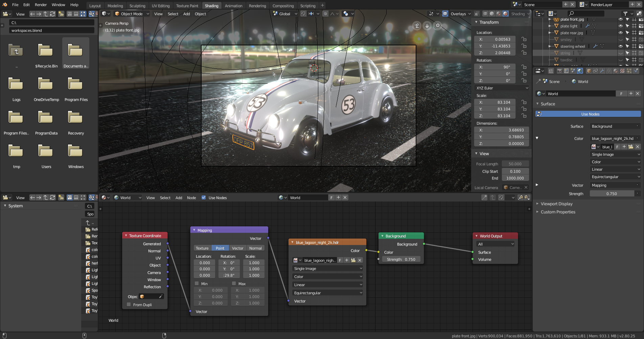This screenshot has height=339, width=644.
Task: Switch viewport to wireframe shading mode
Action: (485, 14)
